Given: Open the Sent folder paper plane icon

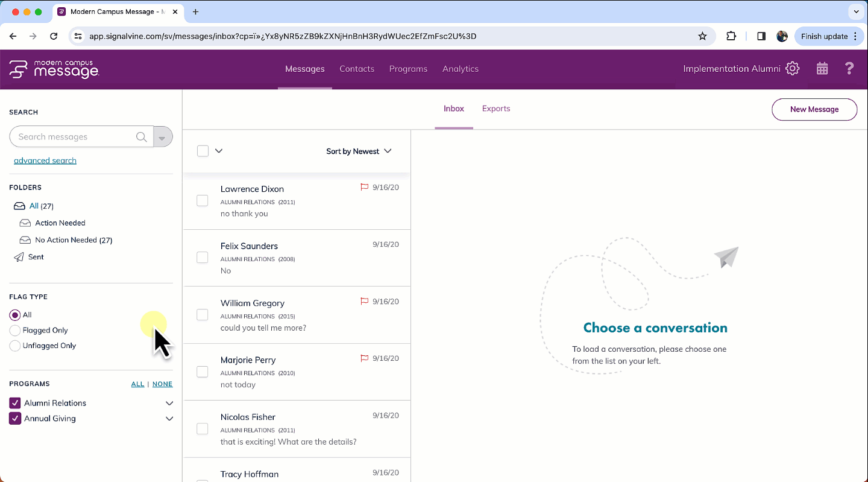Looking at the screenshot, I should [19, 256].
